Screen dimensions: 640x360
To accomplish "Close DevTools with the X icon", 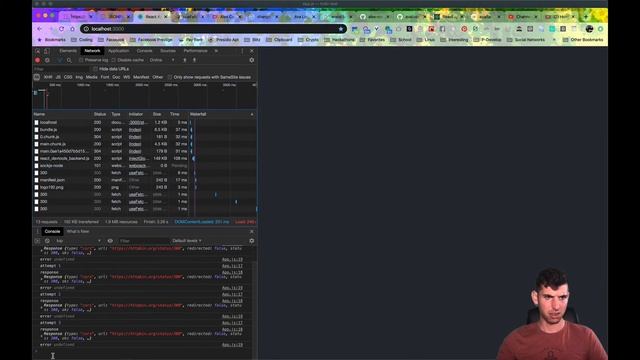I will point(251,51).
